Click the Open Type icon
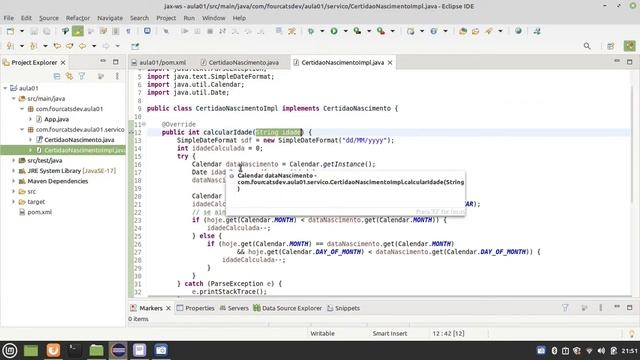The width and height of the screenshot is (640, 360). [463, 31]
